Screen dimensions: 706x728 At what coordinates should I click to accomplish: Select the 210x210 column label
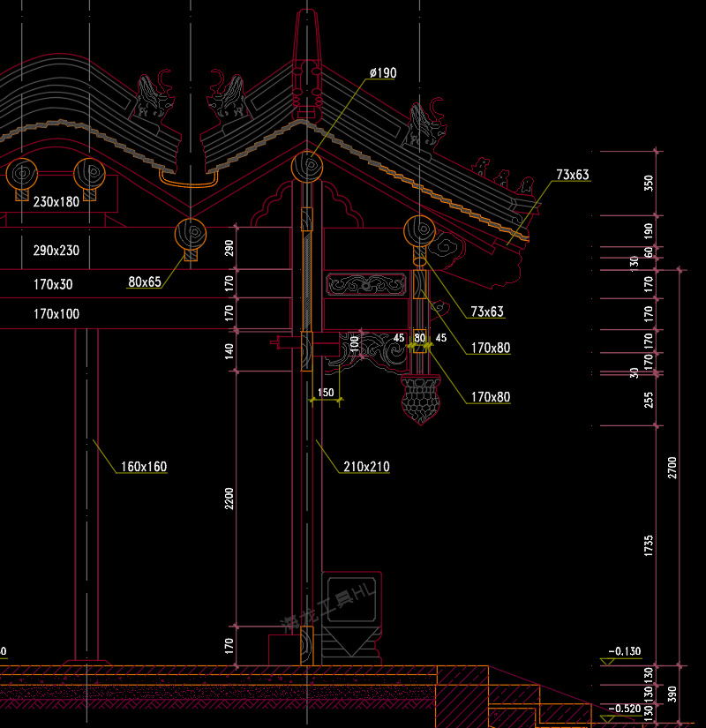tap(366, 467)
